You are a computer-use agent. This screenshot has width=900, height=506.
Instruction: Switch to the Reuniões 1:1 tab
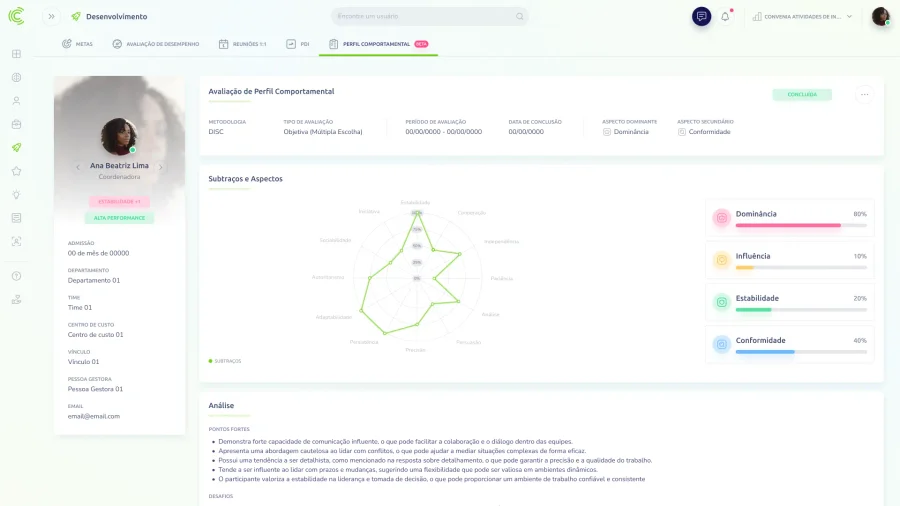click(242, 44)
